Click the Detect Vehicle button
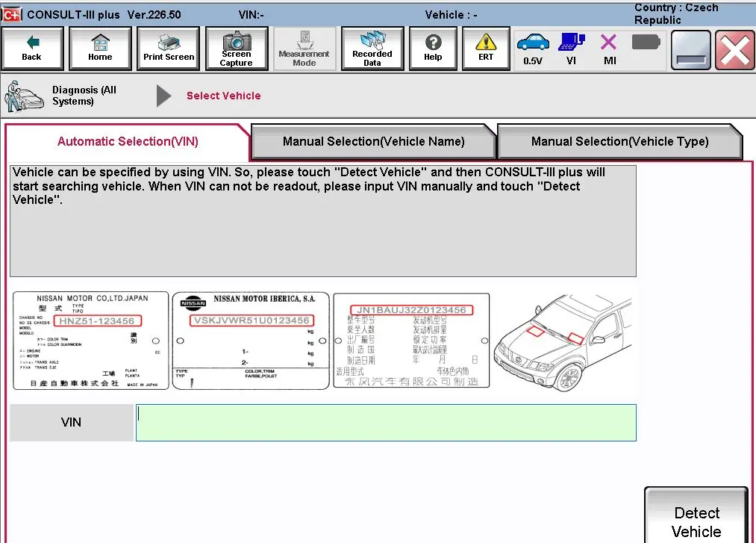The width and height of the screenshot is (756, 543). [x=696, y=521]
